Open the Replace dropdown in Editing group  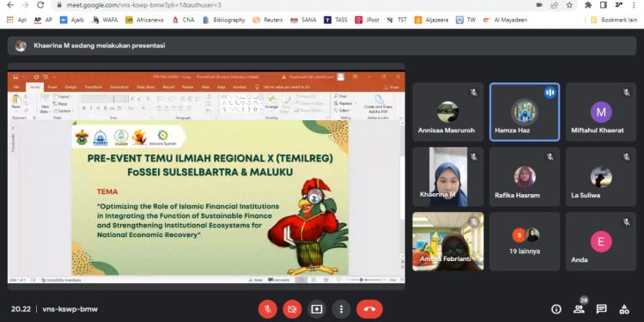[x=345, y=104]
